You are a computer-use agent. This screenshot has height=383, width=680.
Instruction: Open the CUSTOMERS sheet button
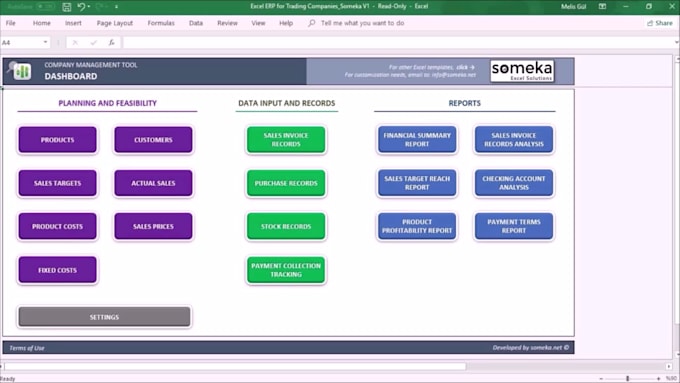(x=153, y=140)
